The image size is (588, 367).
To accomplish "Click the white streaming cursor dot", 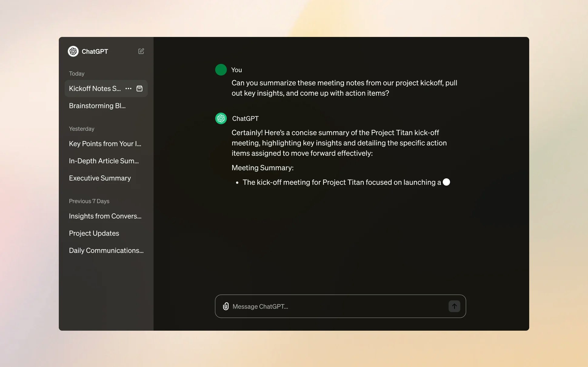I will pyautogui.click(x=446, y=182).
